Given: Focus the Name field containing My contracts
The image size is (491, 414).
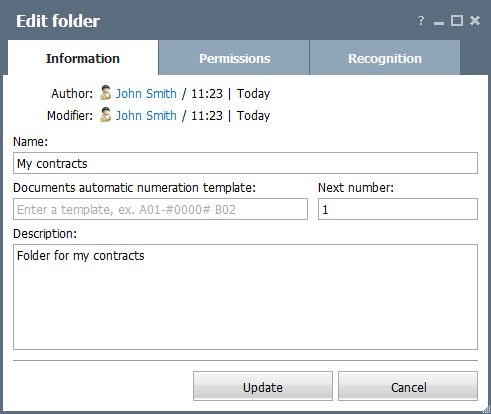Looking at the screenshot, I should [x=245, y=163].
